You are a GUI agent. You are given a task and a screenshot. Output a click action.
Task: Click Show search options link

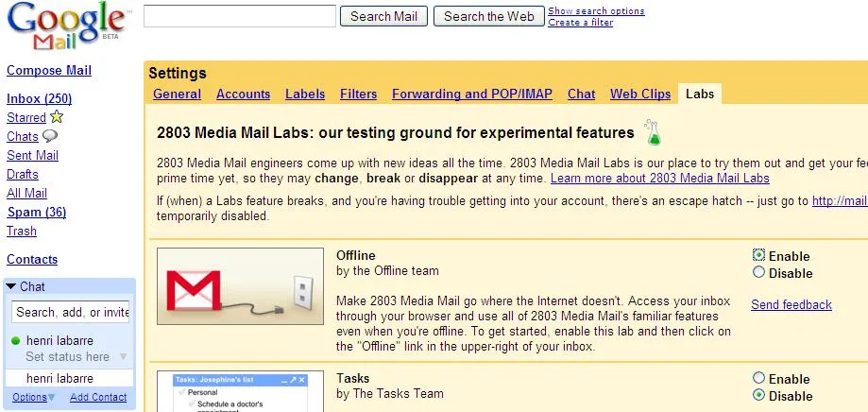point(596,10)
